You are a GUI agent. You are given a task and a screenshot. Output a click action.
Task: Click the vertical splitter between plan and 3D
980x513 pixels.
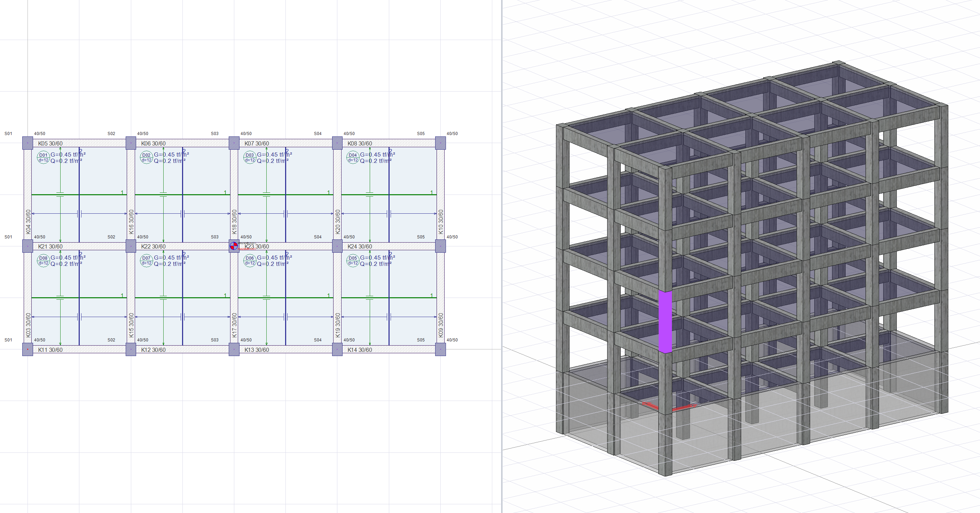[502, 256]
